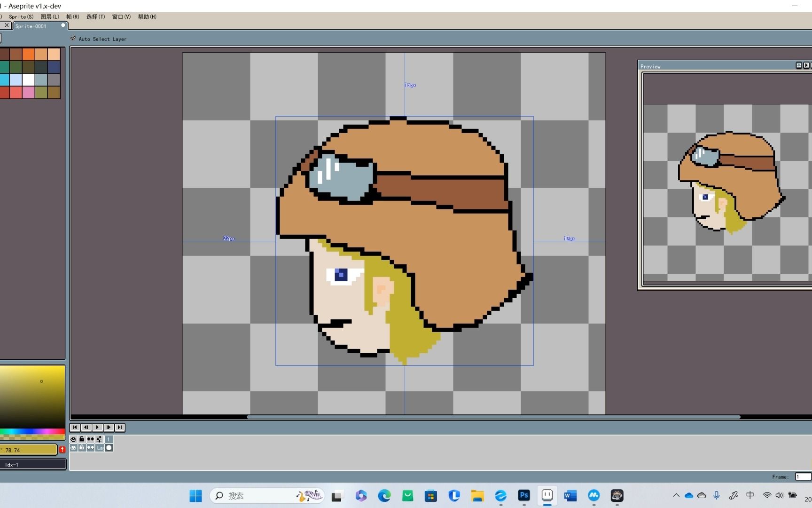812x508 pixels.
Task: Pick the white palette swatch
Action: click(x=29, y=79)
